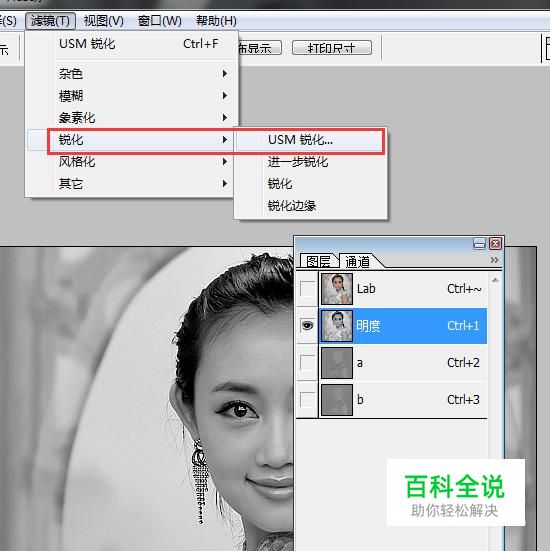The image size is (550, 551).
Task: Click the Lab channel thumbnail
Action: point(337,289)
